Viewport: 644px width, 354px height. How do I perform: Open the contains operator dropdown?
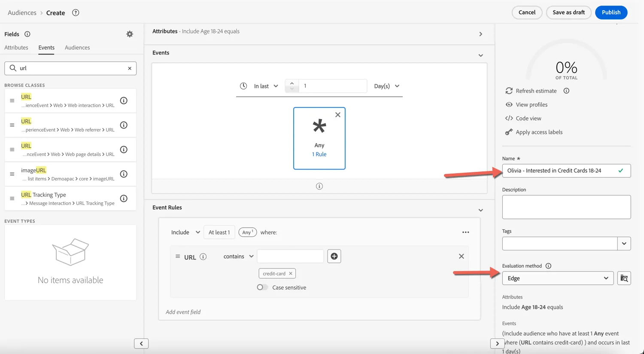pos(238,256)
